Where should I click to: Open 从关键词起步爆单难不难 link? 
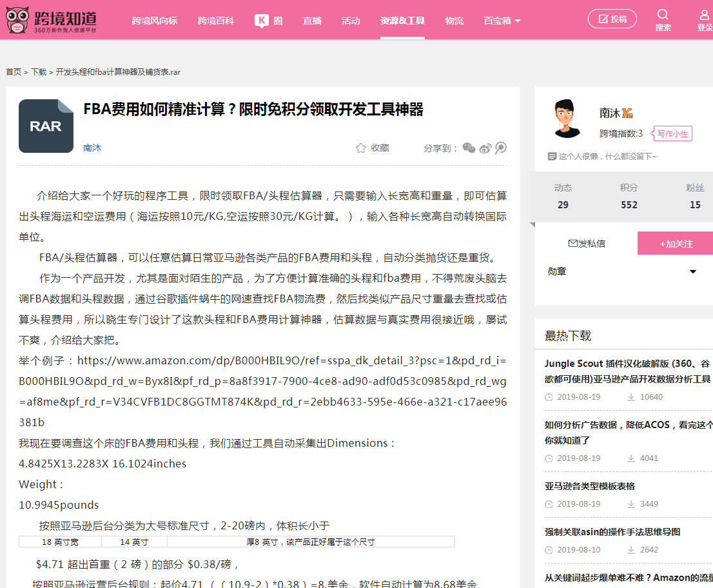tap(629, 578)
